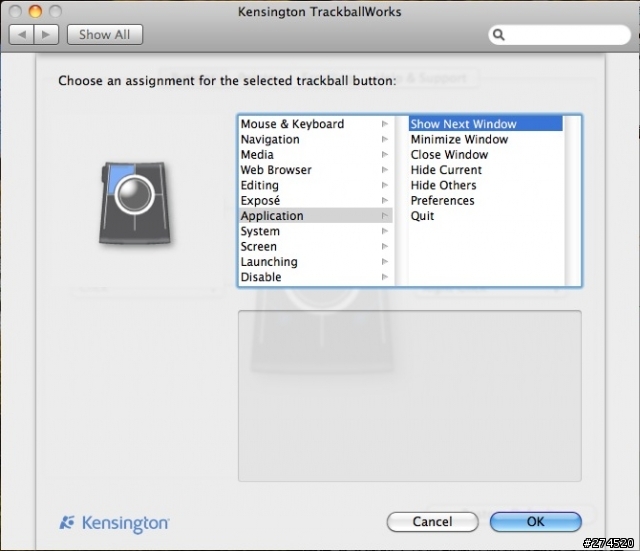Expand arrow next to Media

click(384, 155)
